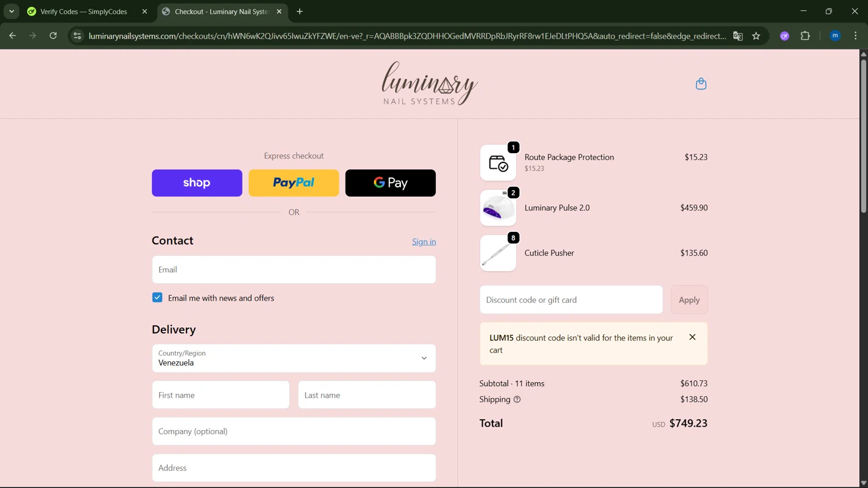Click the Cuticle Pusher item name
868x488 pixels.
coord(549,253)
